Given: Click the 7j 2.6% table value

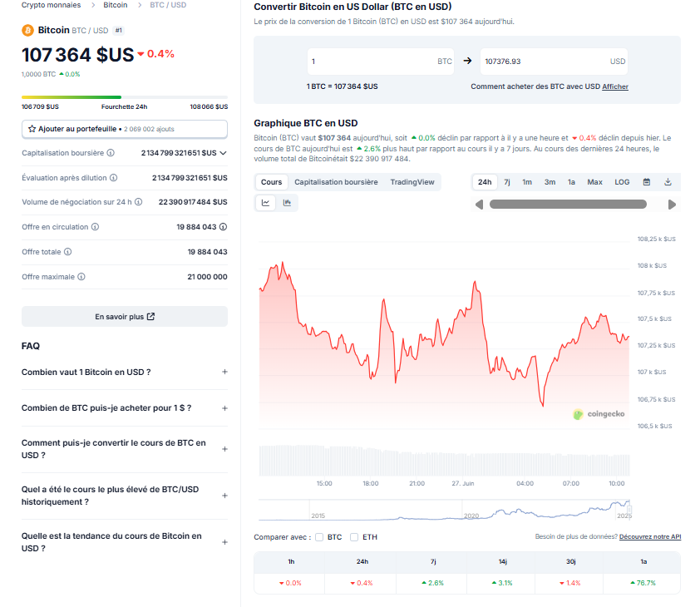Looking at the screenshot, I should click(x=432, y=583).
